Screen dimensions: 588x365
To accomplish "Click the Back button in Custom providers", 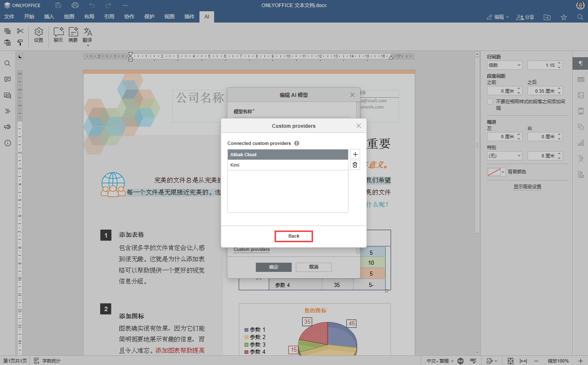I will [294, 236].
